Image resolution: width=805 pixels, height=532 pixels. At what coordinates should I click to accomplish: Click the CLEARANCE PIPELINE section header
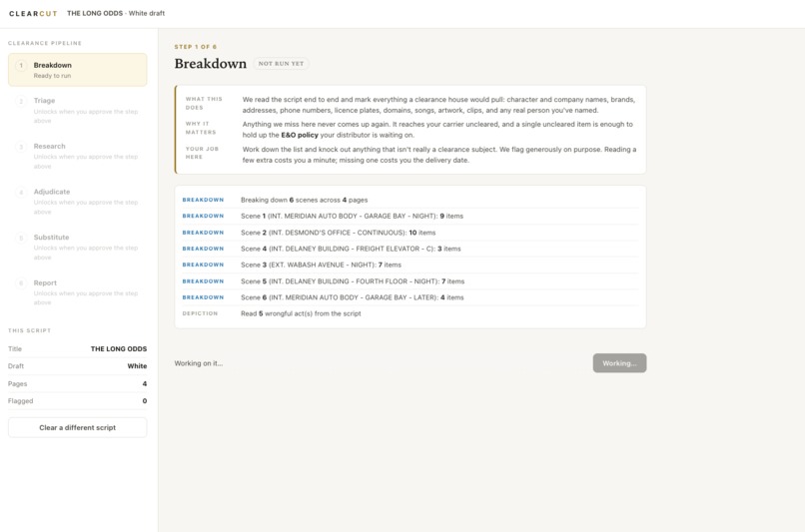click(45, 43)
